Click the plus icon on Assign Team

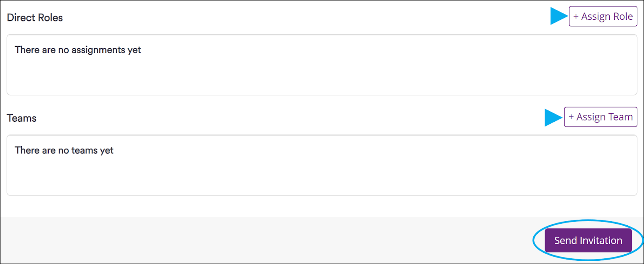click(x=571, y=117)
